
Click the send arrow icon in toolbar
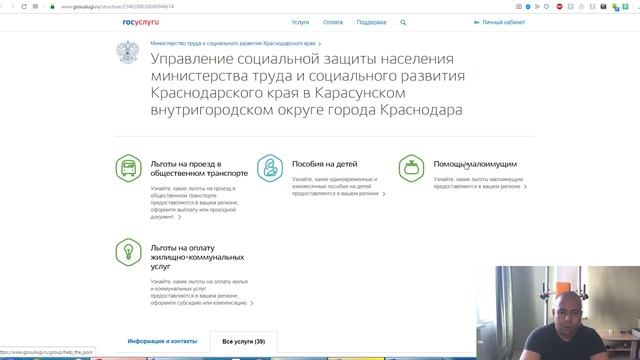tap(538, 7)
